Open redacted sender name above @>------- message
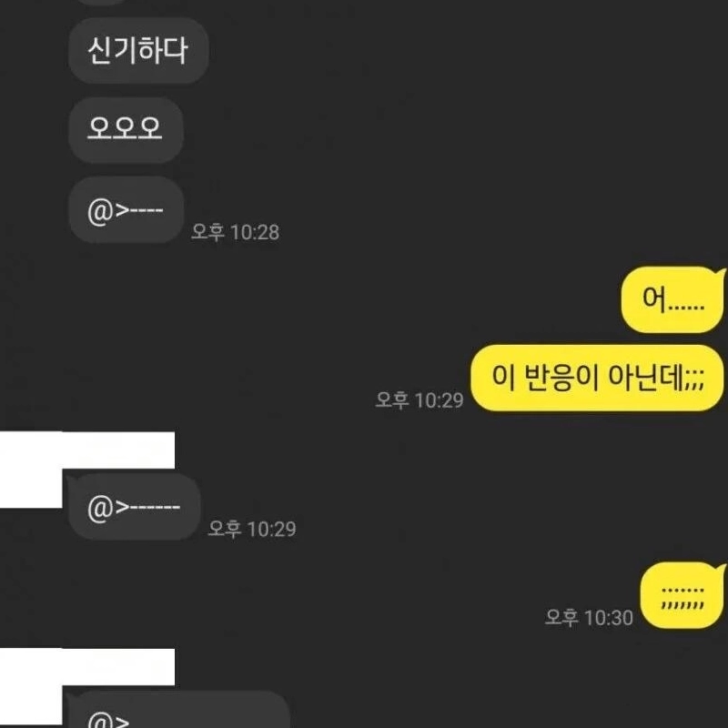 (118, 450)
